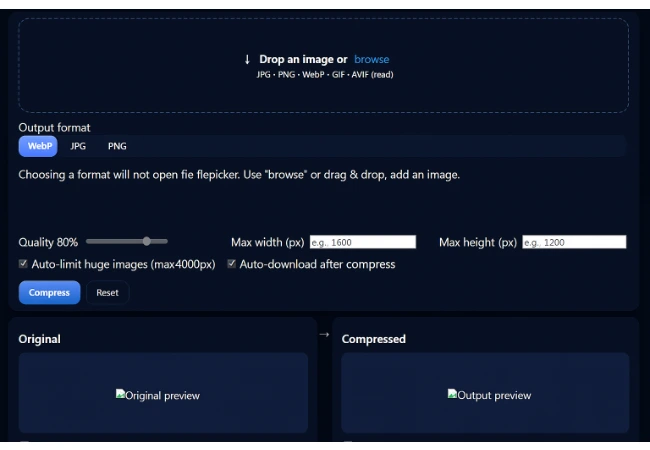Click the broken image icon for Original preview
Viewport: 650px width, 450px height.
pyautogui.click(x=120, y=395)
